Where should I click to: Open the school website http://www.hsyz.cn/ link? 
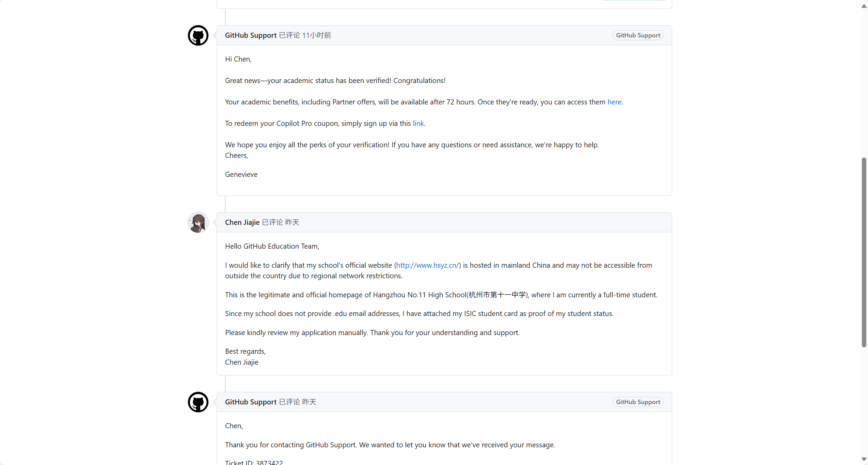[x=427, y=265]
